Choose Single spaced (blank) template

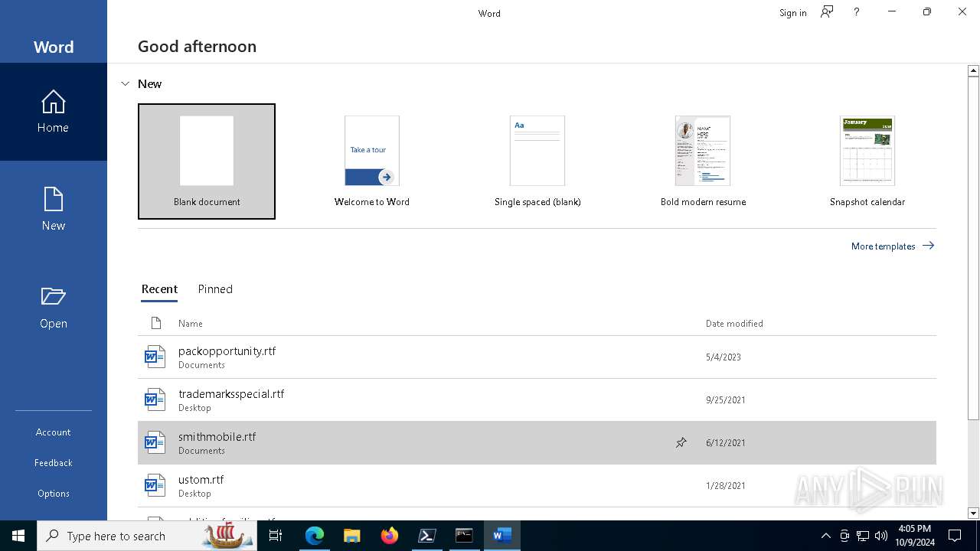coord(537,161)
